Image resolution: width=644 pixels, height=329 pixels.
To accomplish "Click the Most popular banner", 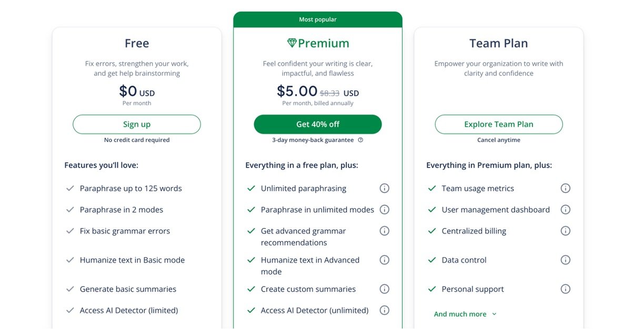I will (x=318, y=19).
